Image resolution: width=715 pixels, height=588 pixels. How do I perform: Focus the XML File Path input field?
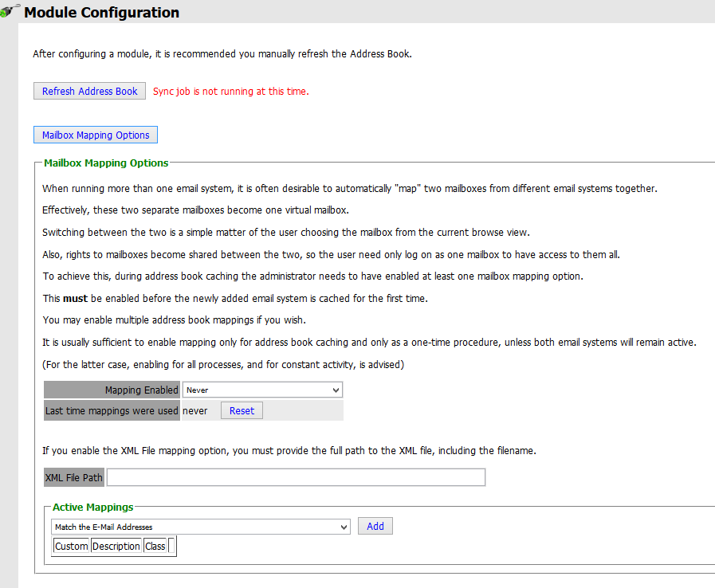click(296, 477)
